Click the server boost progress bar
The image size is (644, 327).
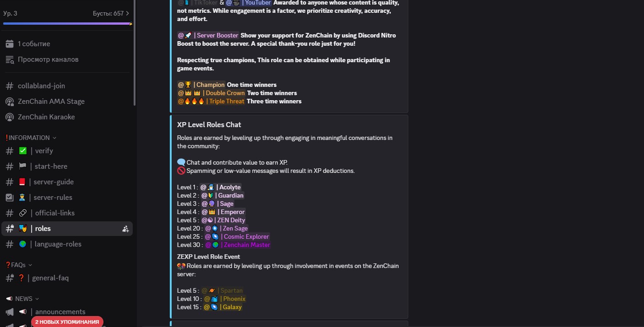[67, 23]
